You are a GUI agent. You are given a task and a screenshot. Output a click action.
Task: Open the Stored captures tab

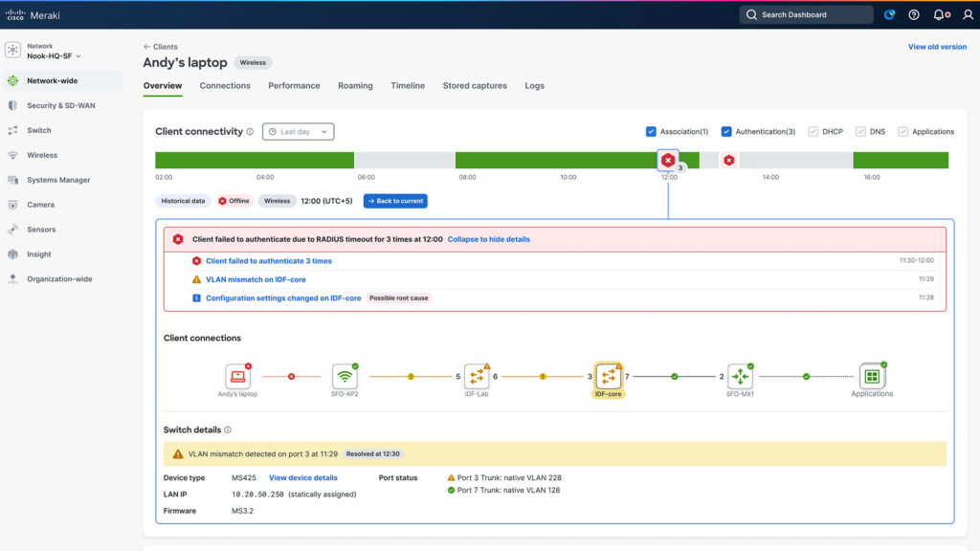click(475, 85)
